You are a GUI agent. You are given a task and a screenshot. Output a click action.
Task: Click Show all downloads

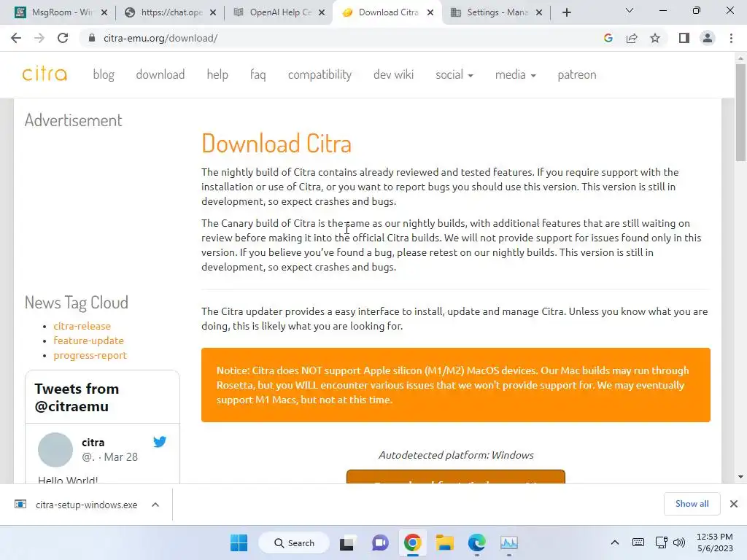coord(692,504)
